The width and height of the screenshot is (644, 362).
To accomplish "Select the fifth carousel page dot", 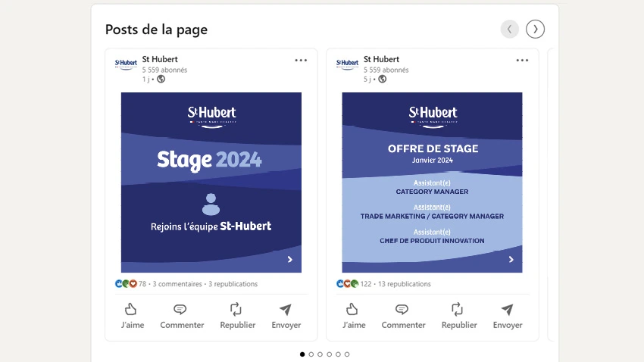I will click(x=338, y=354).
